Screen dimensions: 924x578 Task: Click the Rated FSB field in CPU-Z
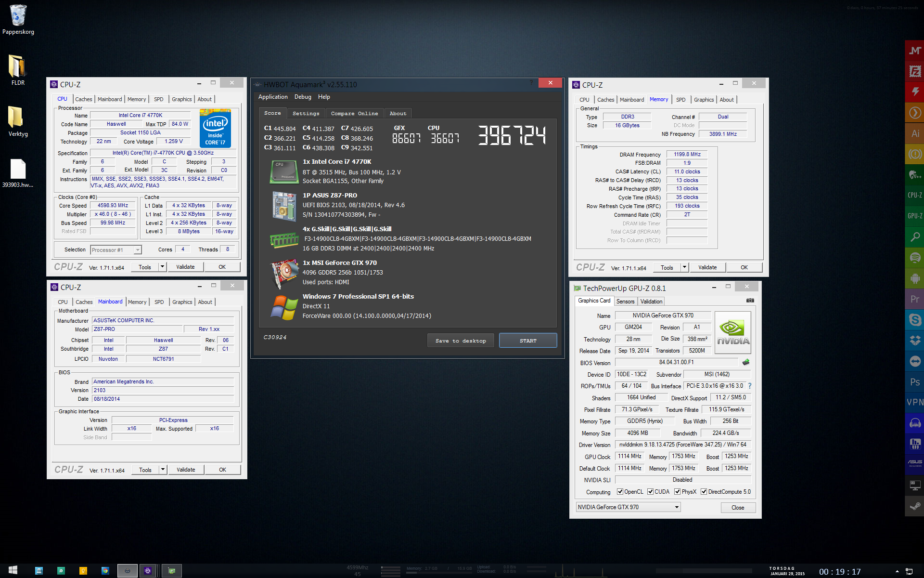tap(113, 231)
